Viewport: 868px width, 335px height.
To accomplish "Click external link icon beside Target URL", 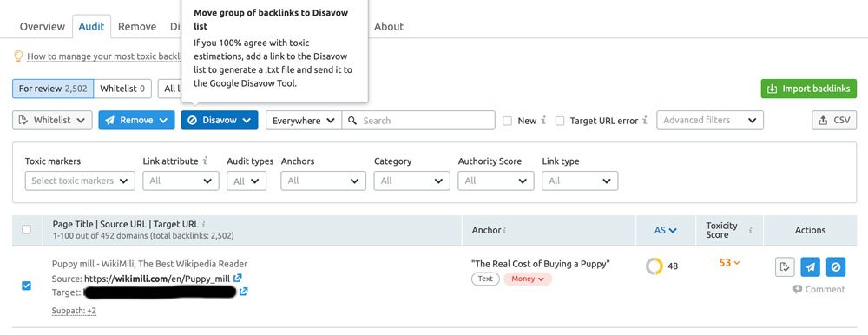I will click(x=244, y=292).
